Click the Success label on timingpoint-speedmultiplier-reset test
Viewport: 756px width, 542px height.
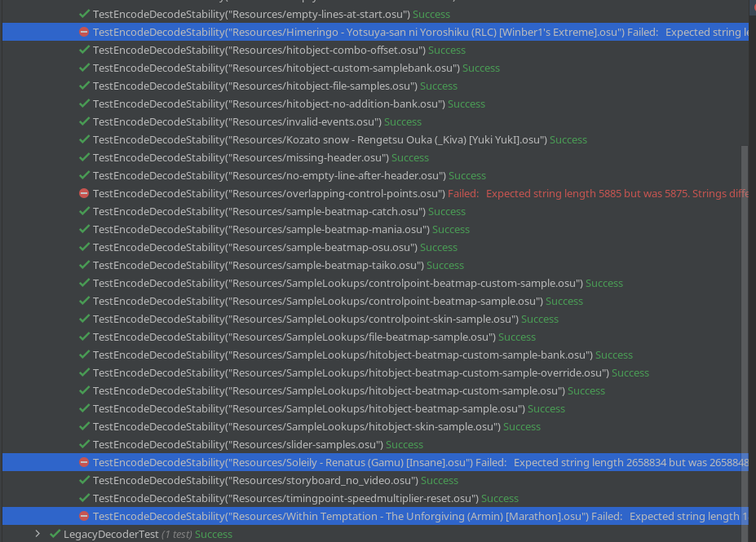pos(499,498)
